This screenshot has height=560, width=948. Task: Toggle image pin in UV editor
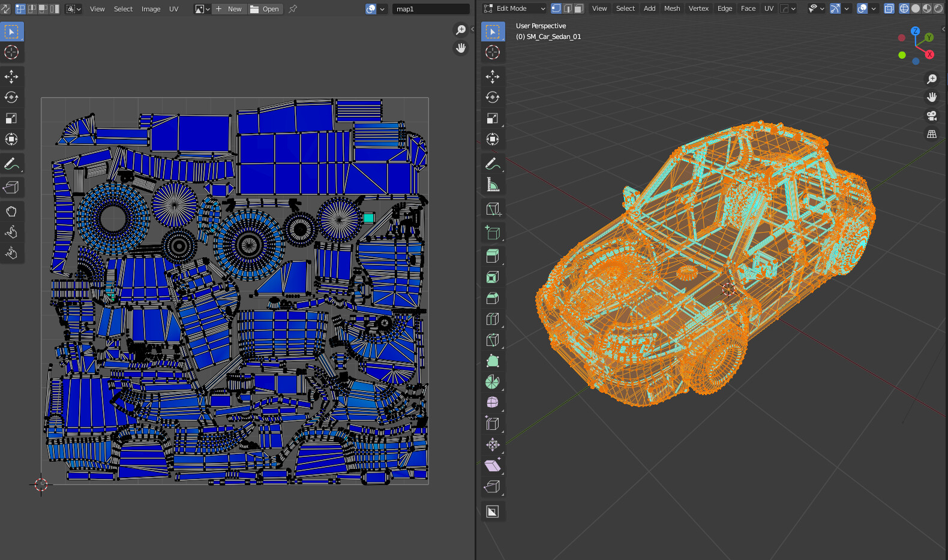click(x=293, y=9)
